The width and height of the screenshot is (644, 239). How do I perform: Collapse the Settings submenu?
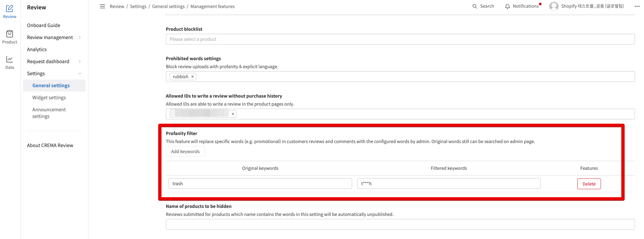[x=80, y=74]
